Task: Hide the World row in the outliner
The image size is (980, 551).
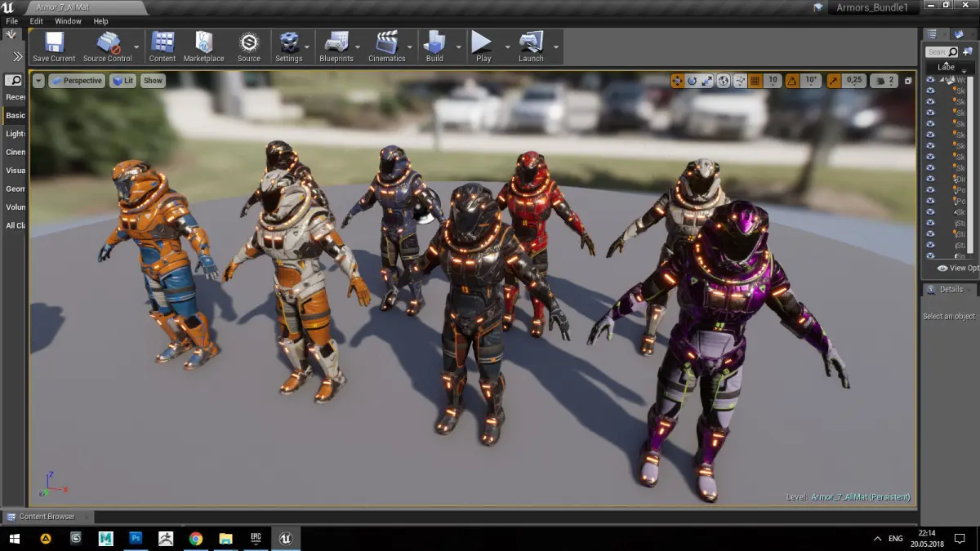Action: (930, 80)
